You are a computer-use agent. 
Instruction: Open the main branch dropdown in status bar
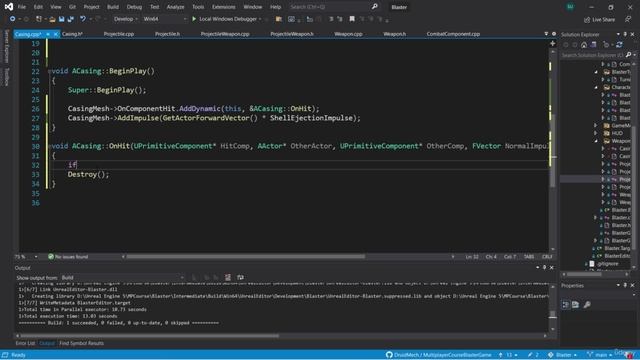coord(601,355)
